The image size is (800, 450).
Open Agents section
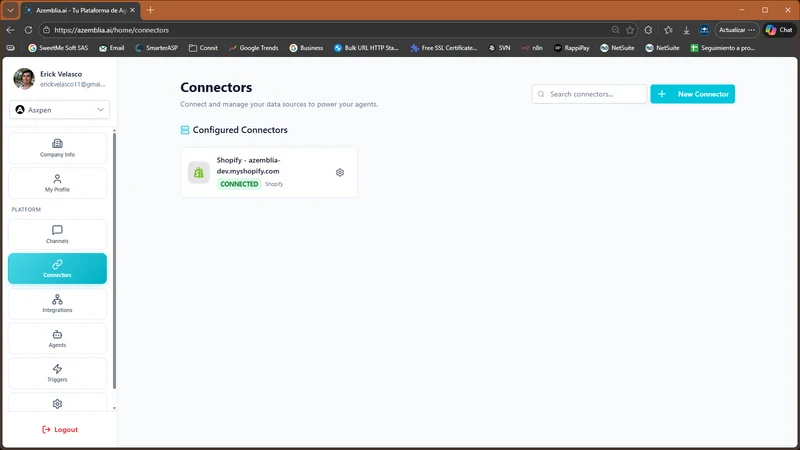[x=57, y=338]
